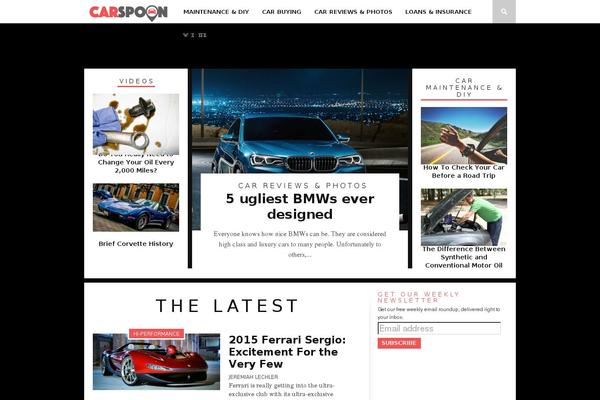Open the Maintenance & DIY menu
Image resolution: width=600 pixels, height=400 pixels.
pyautogui.click(x=216, y=12)
